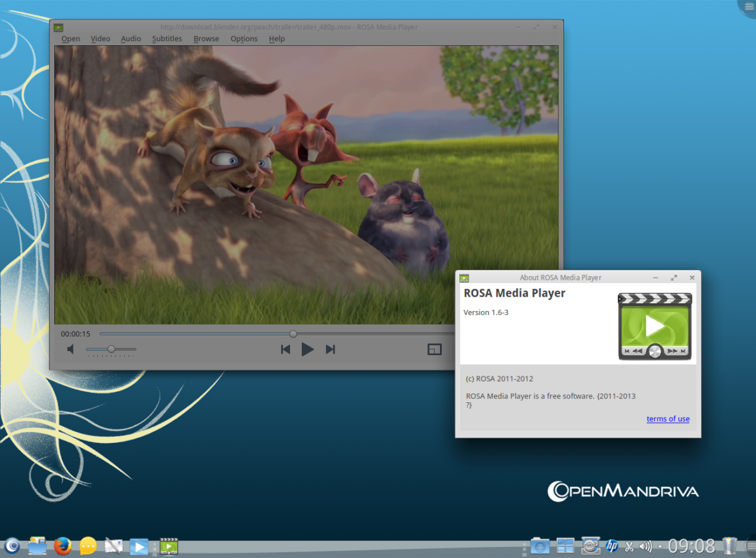Skip to the next track

pyautogui.click(x=330, y=350)
